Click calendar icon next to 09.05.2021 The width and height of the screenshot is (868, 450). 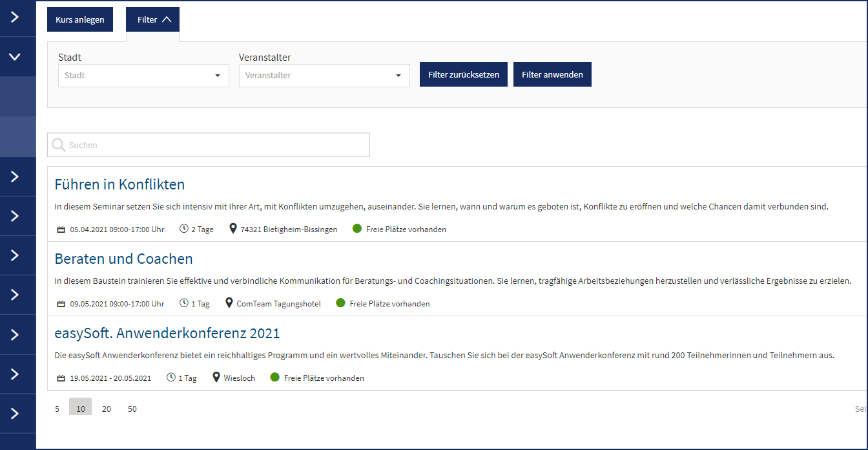pyautogui.click(x=61, y=304)
